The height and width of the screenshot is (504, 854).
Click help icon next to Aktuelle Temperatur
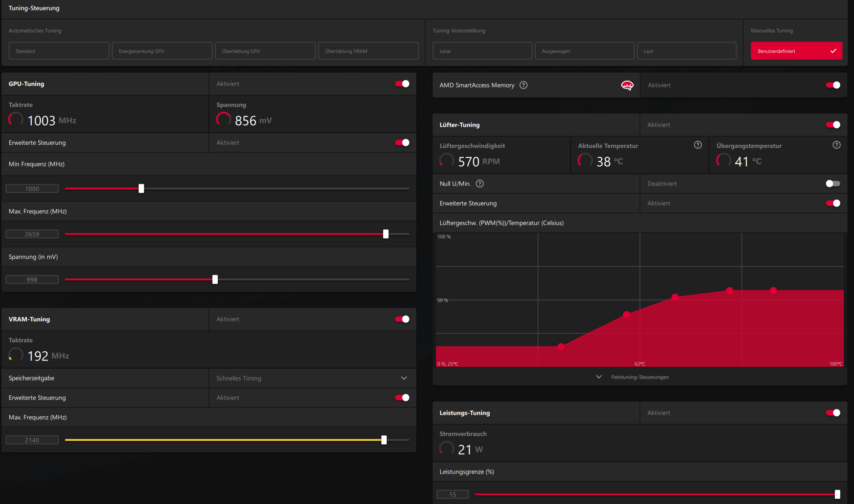[698, 145]
